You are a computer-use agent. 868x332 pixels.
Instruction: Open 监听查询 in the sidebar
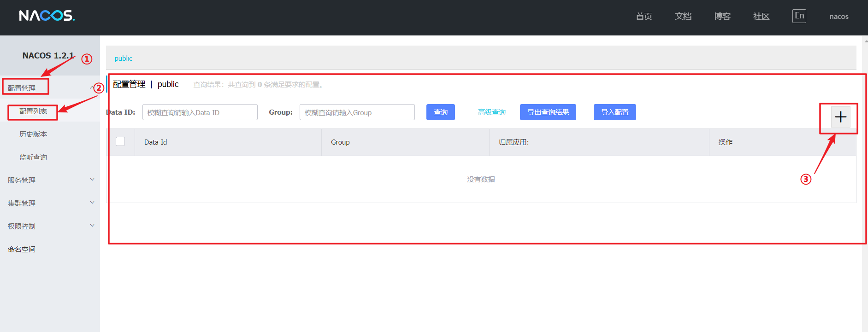[x=33, y=157]
